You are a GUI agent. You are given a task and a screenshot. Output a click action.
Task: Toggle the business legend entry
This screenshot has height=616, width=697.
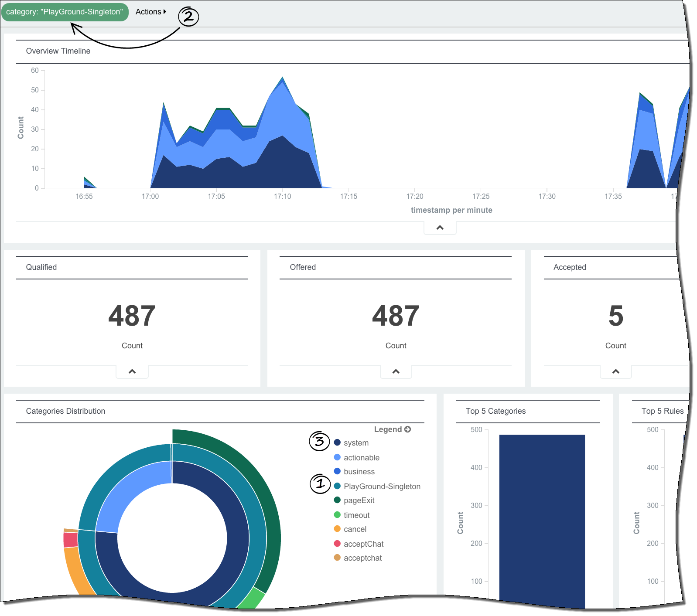359,472
